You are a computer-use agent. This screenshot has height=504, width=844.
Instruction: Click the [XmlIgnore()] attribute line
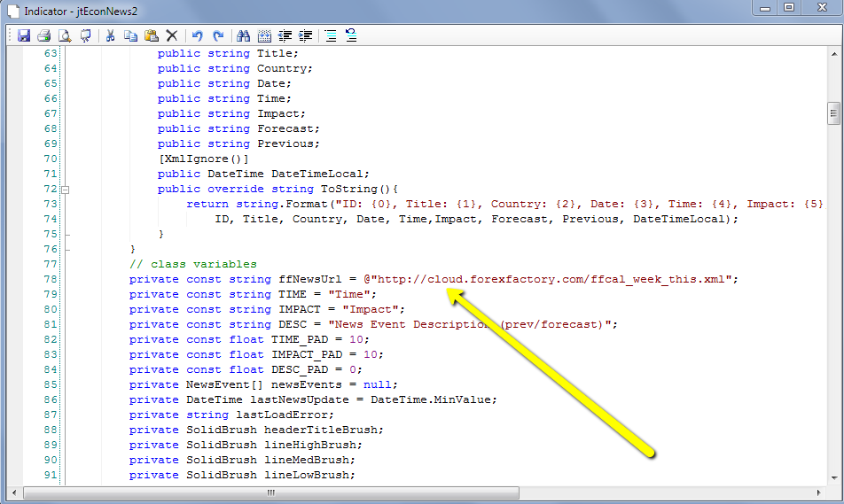tap(203, 159)
